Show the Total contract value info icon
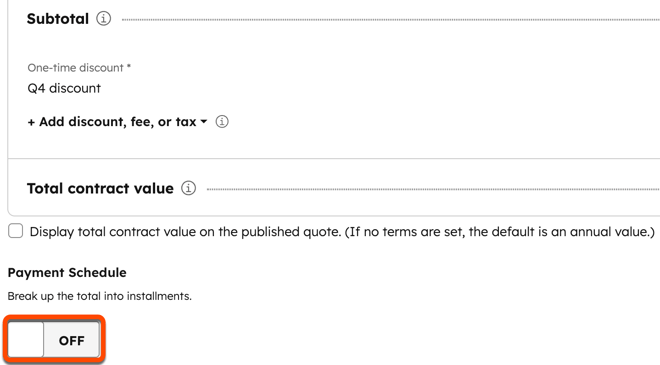This screenshot has width=660, height=365. (x=189, y=188)
